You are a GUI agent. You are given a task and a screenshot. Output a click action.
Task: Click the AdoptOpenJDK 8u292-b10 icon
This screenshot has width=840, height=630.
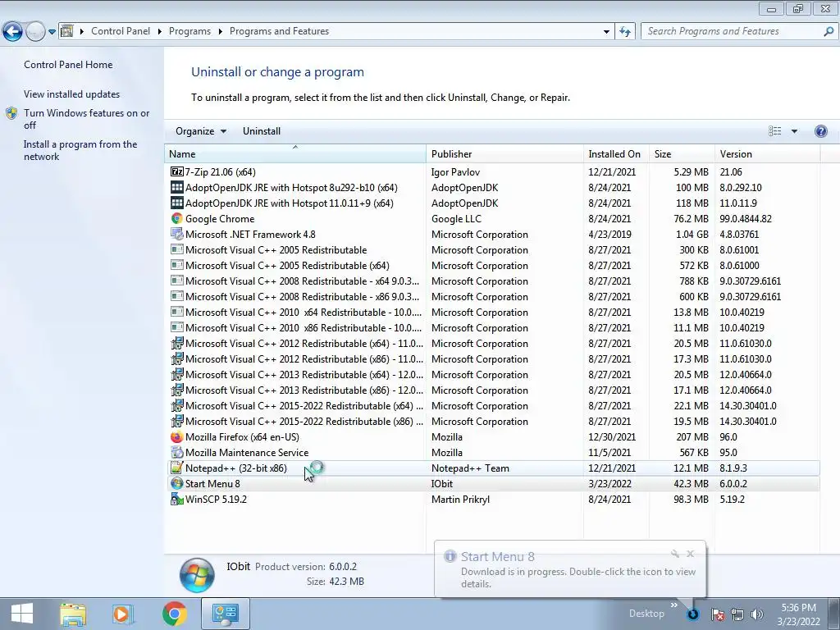pyautogui.click(x=177, y=188)
